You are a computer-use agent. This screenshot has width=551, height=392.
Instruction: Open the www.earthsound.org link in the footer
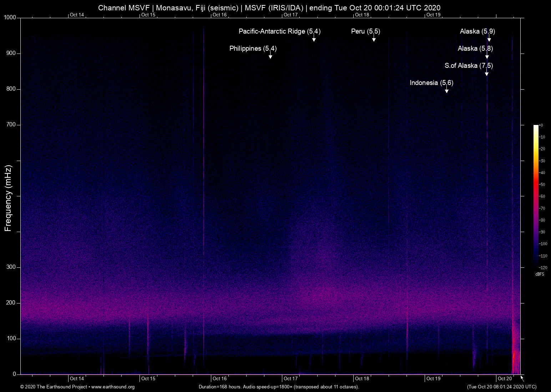click(113, 387)
